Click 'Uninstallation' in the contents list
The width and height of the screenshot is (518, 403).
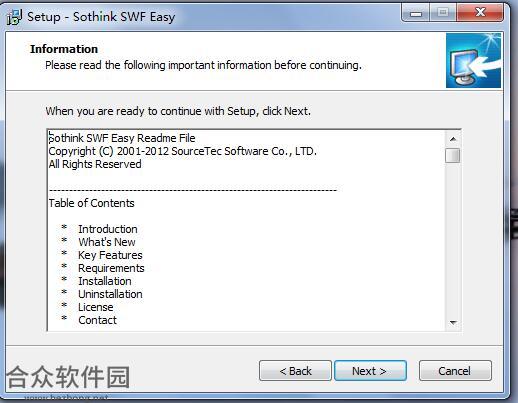click(x=110, y=294)
